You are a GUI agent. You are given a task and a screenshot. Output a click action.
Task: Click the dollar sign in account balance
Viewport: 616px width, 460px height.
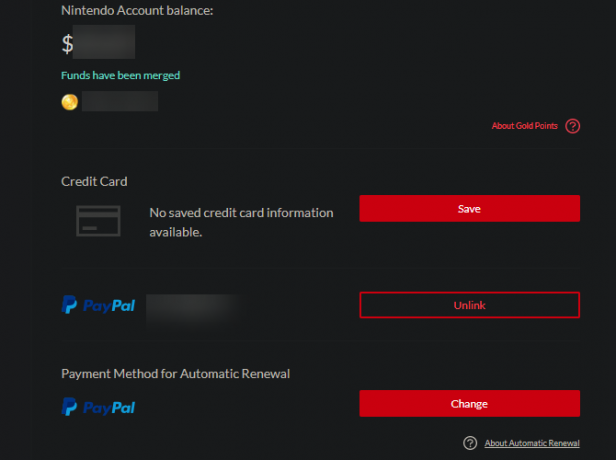point(67,44)
